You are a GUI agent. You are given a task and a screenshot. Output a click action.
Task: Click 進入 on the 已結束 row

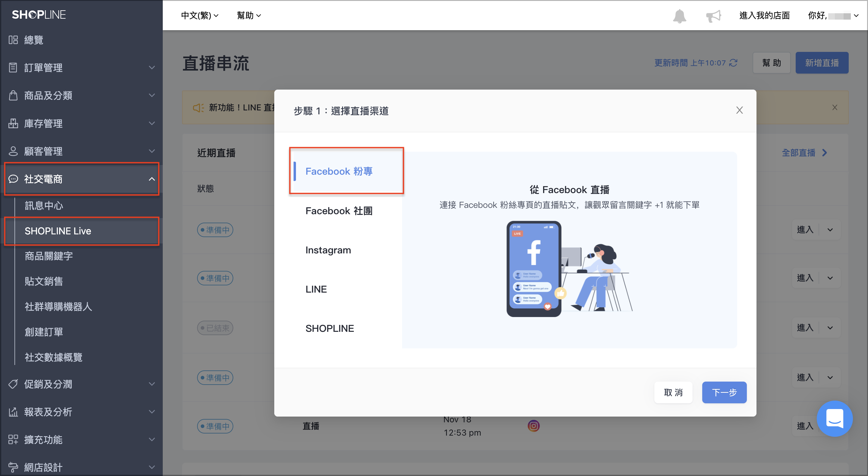pyautogui.click(x=805, y=328)
